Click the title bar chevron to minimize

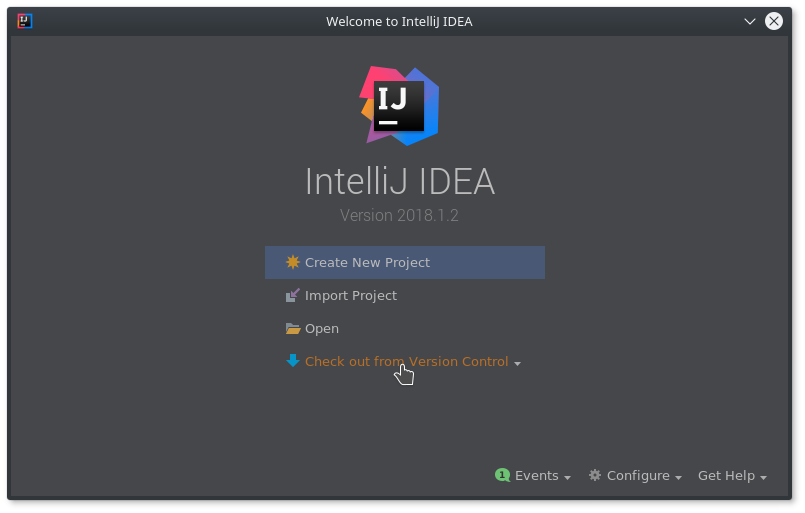pyautogui.click(x=750, y=21)
